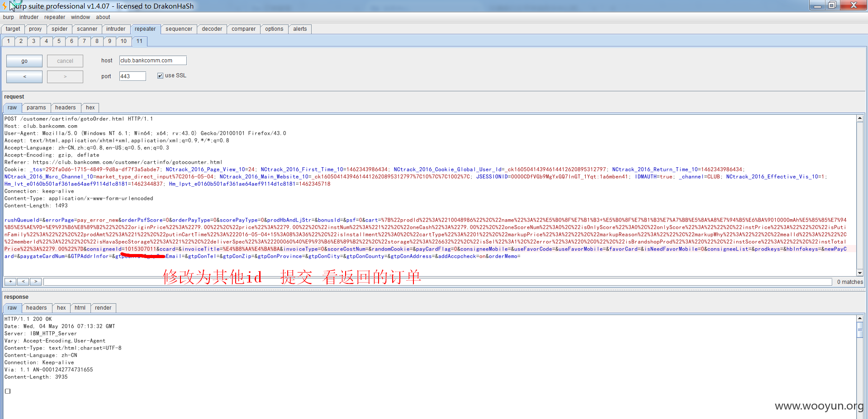Select repeater request tab 8
868x419 pixels.
(x=97, y=41)
